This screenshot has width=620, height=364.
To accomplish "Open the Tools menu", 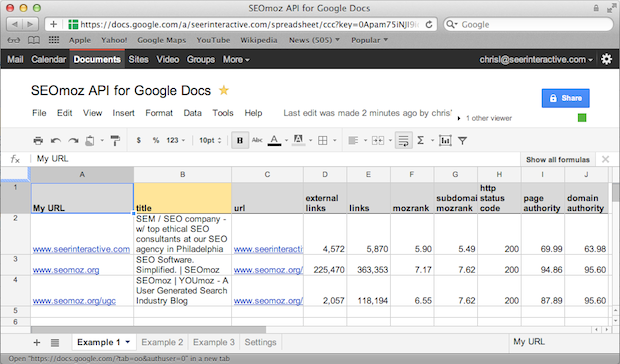I will click(x=223, y=113).
